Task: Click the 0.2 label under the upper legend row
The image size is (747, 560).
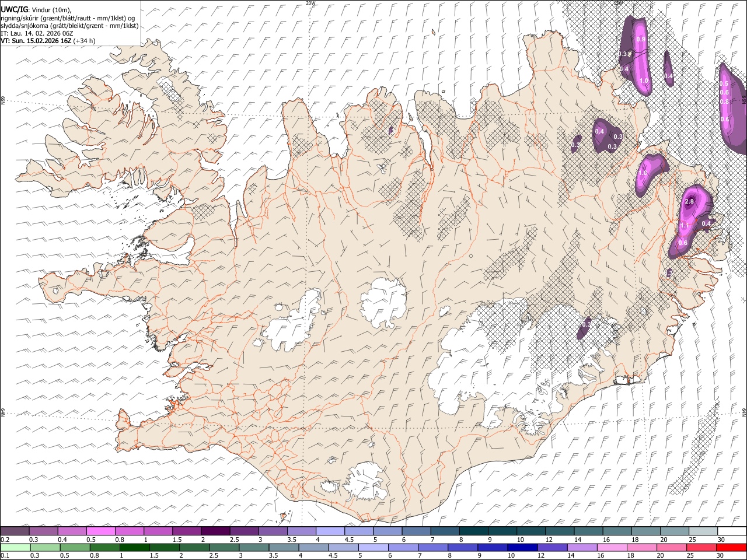Action: [5, 540]
